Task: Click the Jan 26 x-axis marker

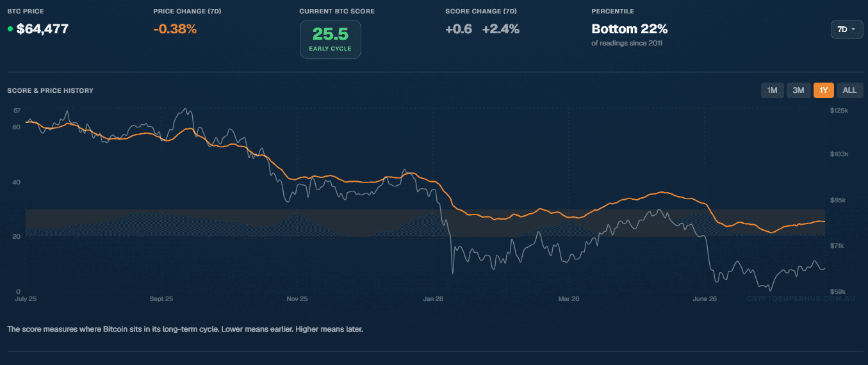Action: click(x=433, y=298)
